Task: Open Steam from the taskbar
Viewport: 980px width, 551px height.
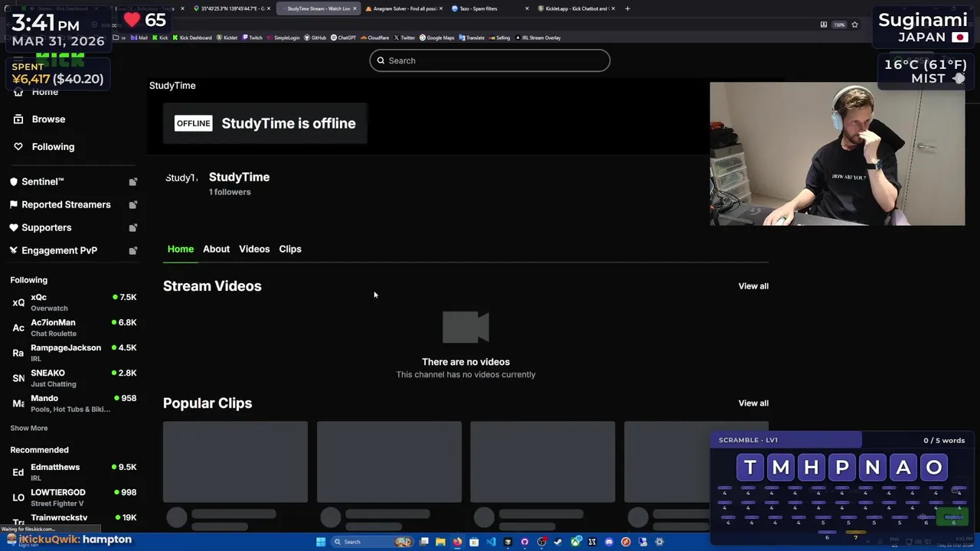Action: [558, 542]
